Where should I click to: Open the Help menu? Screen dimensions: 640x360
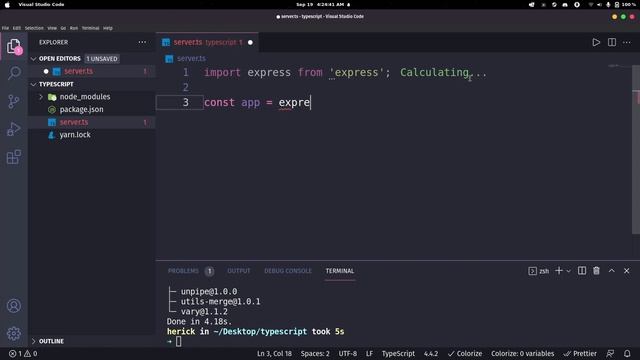click(108, 28)
